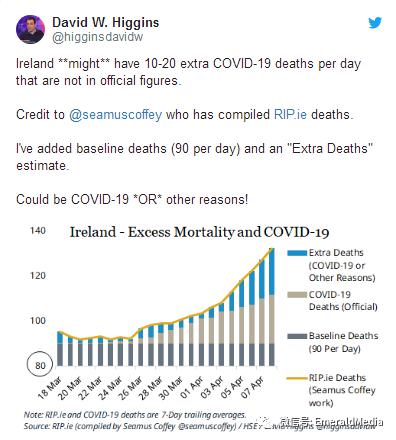The width and height of the screenshot is (396, 440).
Task: Click the circled 80 axis label
Action: [x=40, y=365]
